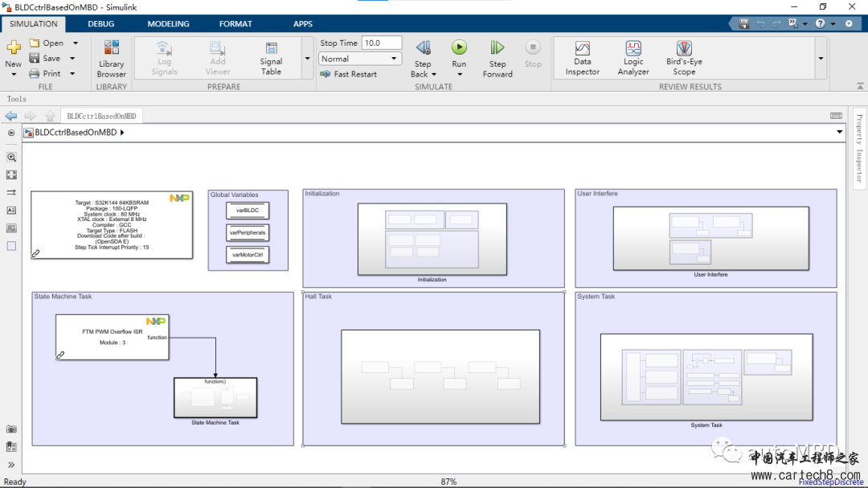Click the New model icon

[14, 47]
